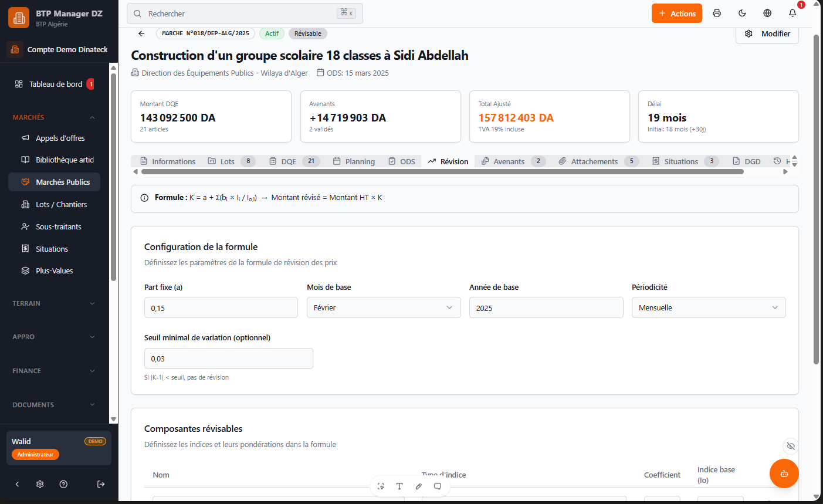This screenshot has width=823, height=504.
Task: Collapse the sidebar with the left chevron
Action: pyautogui.click(x=17, y=484)
